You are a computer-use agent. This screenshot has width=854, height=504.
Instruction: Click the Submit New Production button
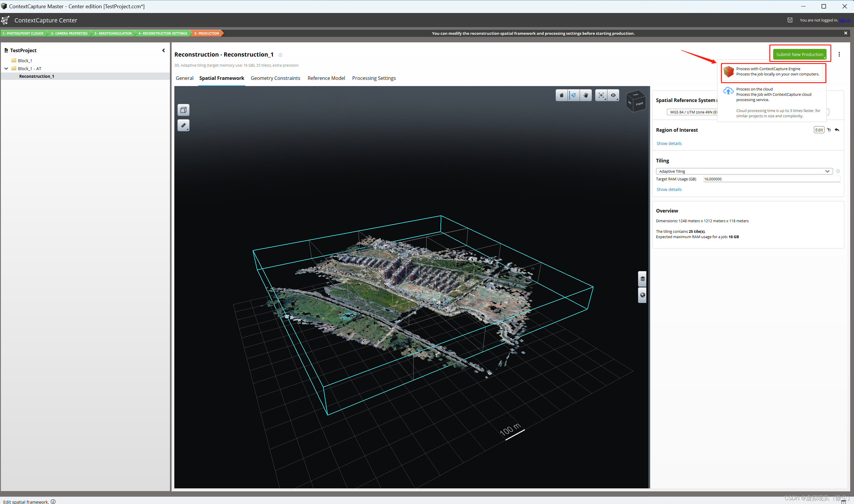coord(799,54)
